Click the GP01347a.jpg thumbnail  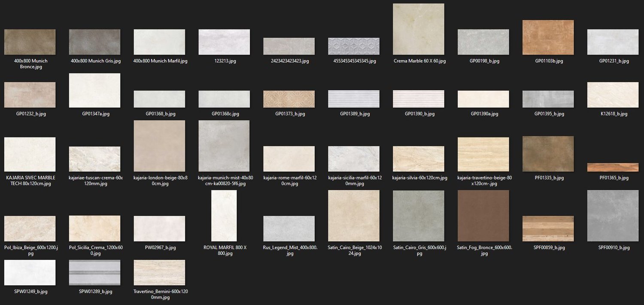95,91
